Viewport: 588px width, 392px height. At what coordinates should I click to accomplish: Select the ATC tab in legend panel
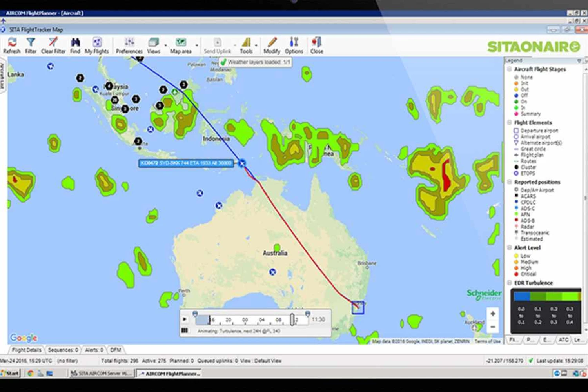click(x=563, y=340)
